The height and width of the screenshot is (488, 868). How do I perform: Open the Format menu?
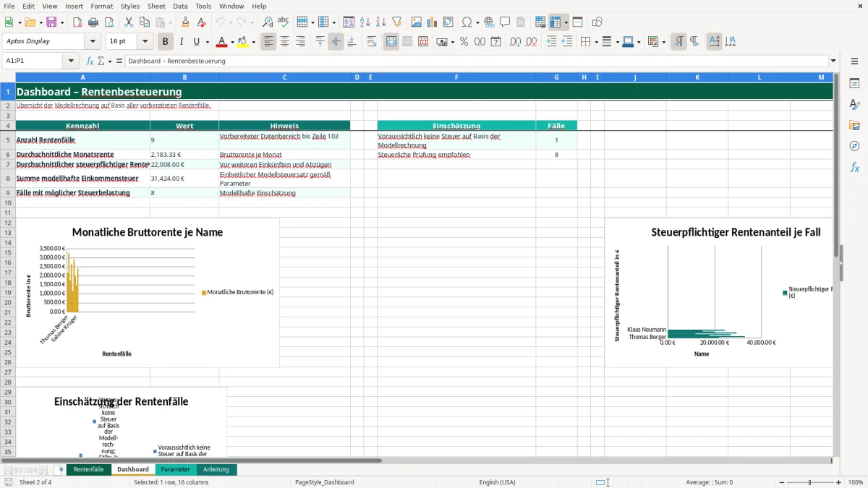point(102,6)
